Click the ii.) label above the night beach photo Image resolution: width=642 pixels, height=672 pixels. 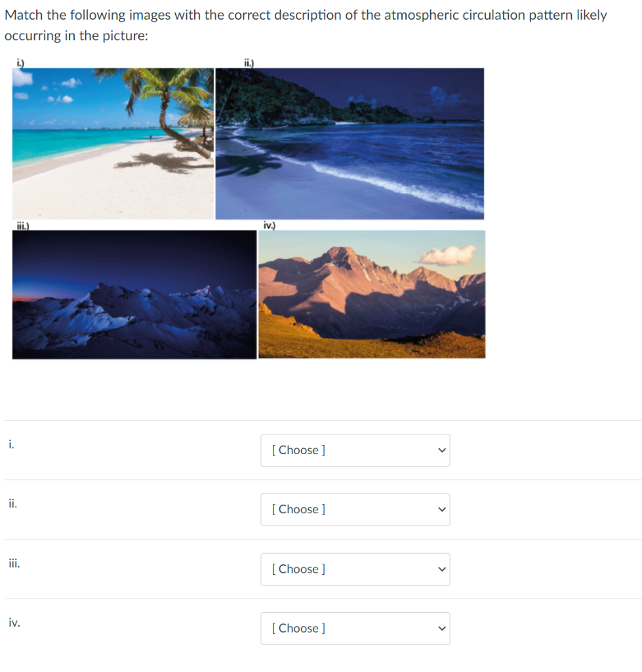pos(249,64)
